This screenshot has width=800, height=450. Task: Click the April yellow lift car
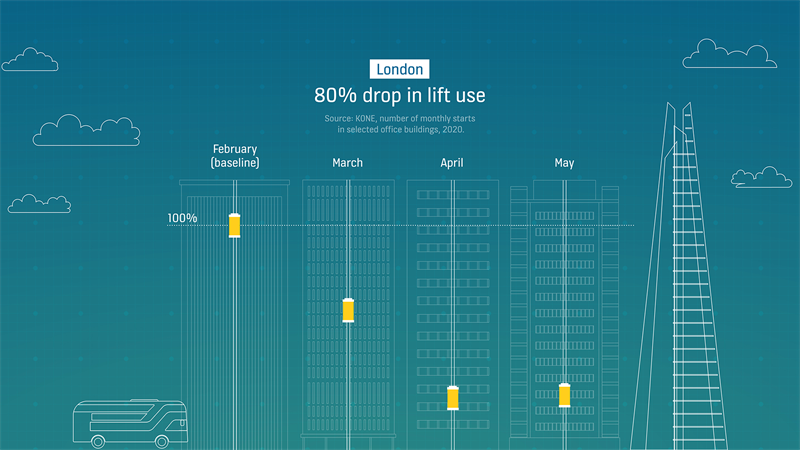pos(454,397)
